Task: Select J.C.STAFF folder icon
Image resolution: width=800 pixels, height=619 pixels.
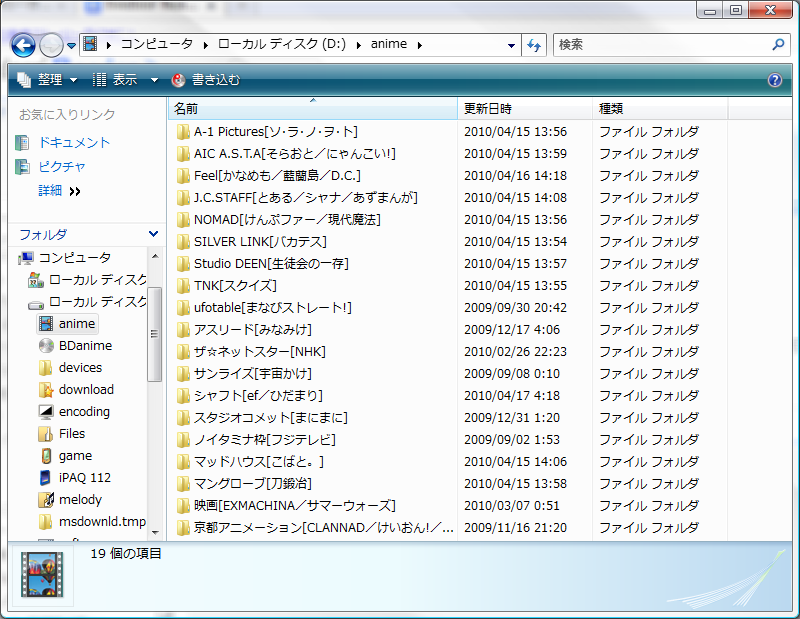Action: [183, 198]
